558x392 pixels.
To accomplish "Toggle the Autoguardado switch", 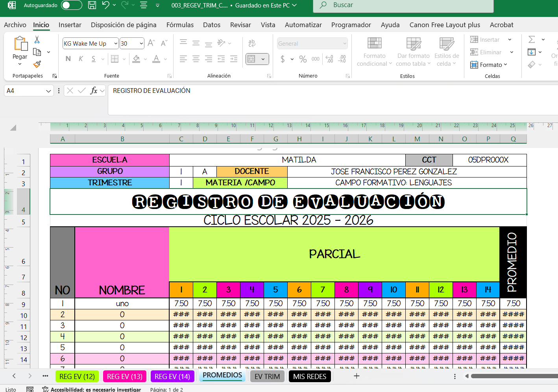I will [71, 5].
